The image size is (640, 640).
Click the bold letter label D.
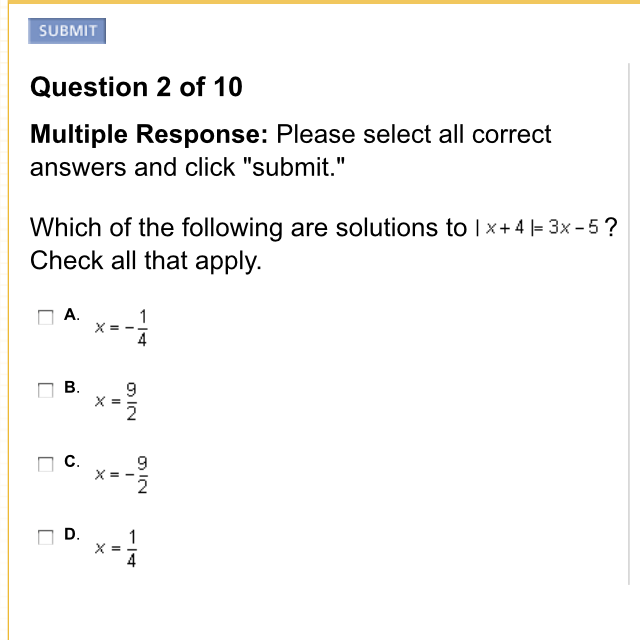tap(71, 534)
